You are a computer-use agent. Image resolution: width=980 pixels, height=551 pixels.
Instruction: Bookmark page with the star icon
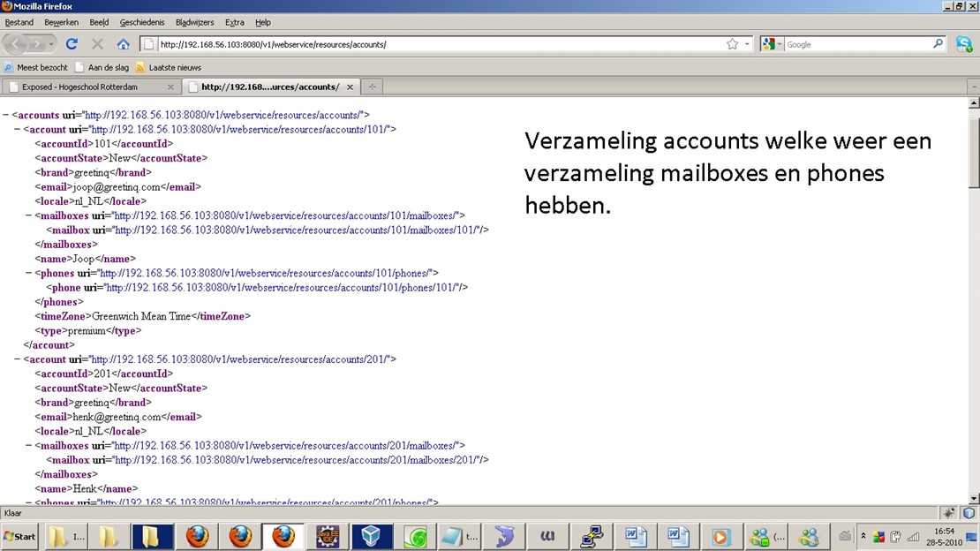[732, 44]
